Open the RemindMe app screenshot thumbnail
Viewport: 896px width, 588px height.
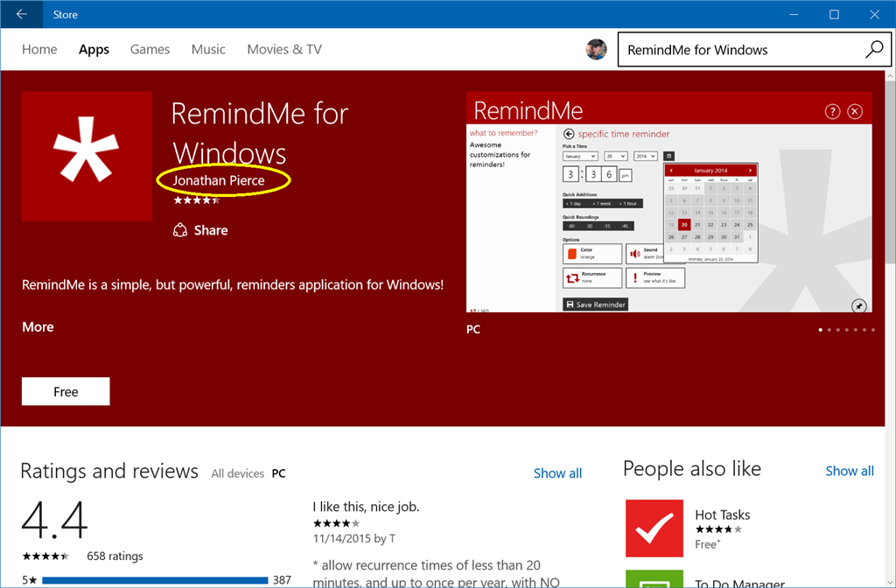[669, 202]
